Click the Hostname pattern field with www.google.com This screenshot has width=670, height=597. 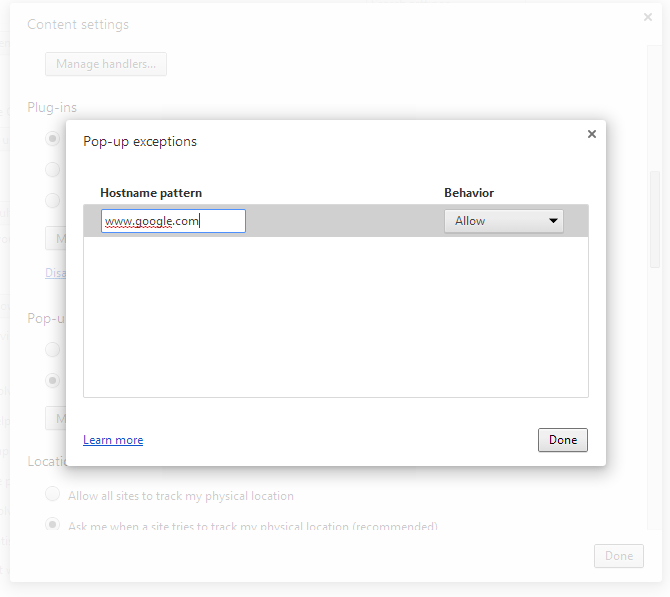click(173, 221)
